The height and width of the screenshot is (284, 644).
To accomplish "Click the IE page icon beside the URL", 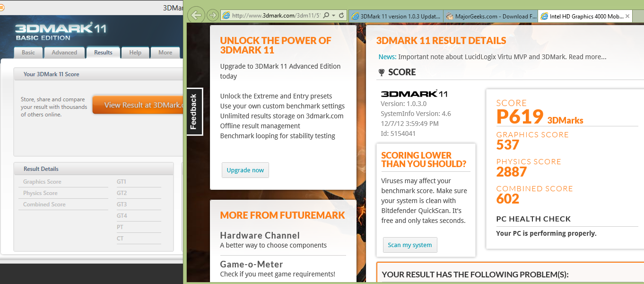I will [x=226, y=16].
